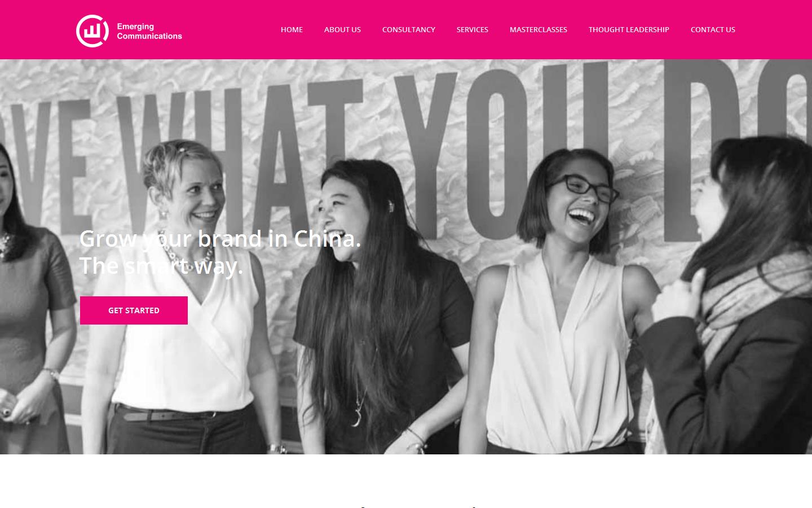This screenshot has height=508, width=812.
Task: Click the "Grow your brand in China." headline
Action: (x=220, y=239)
